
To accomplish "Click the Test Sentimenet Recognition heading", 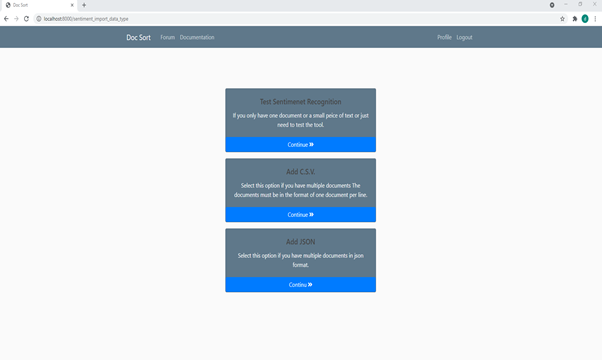I will 301,102.
